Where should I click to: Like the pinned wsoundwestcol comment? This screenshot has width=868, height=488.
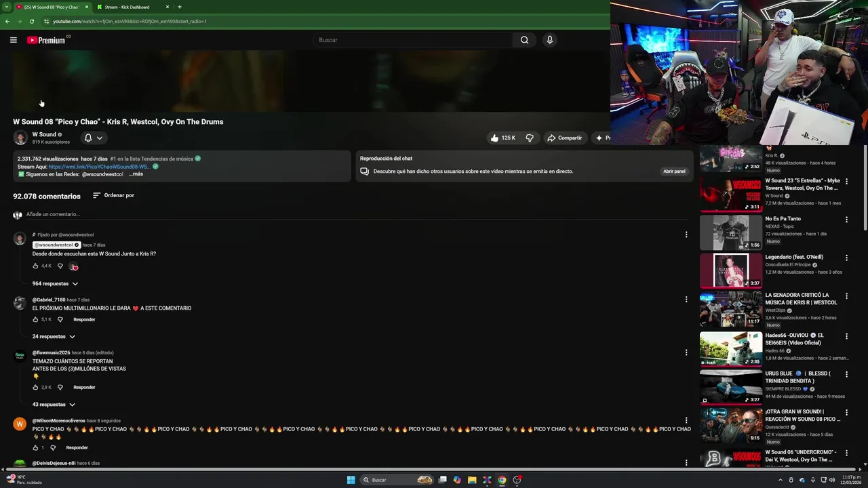36,266
